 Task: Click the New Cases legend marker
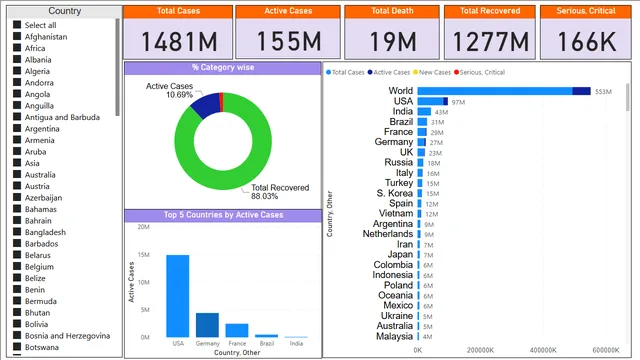click(x=416, y=72)
